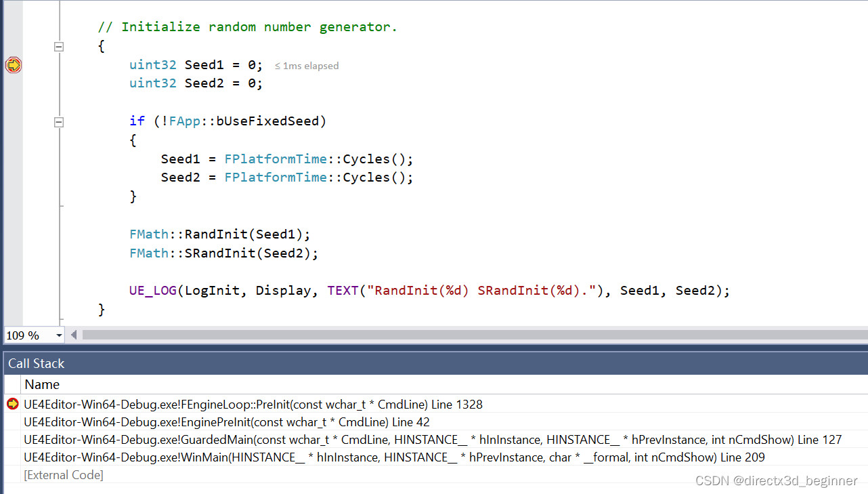Click 'Seed2 = FPlatformTime::Cycles();' line

point(286,178)
